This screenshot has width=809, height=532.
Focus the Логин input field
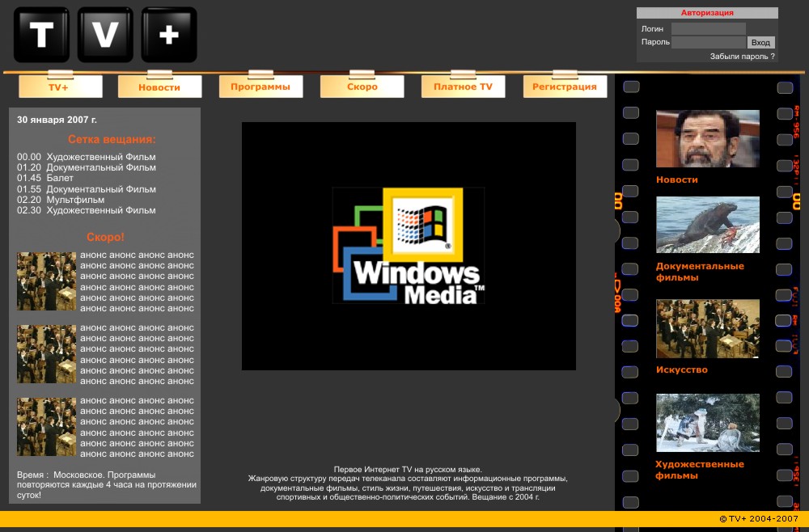point(709,29)
